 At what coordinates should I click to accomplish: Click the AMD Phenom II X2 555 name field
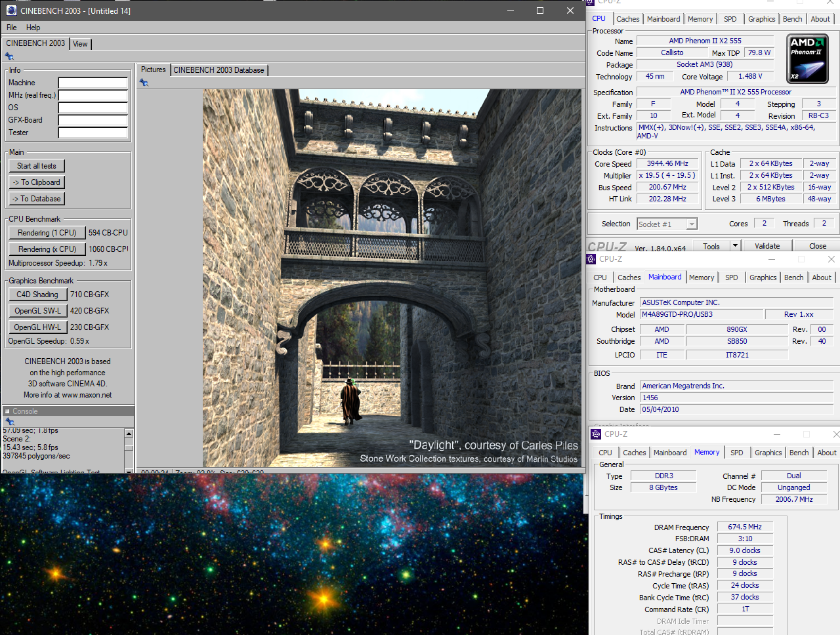tap(705, 41)
